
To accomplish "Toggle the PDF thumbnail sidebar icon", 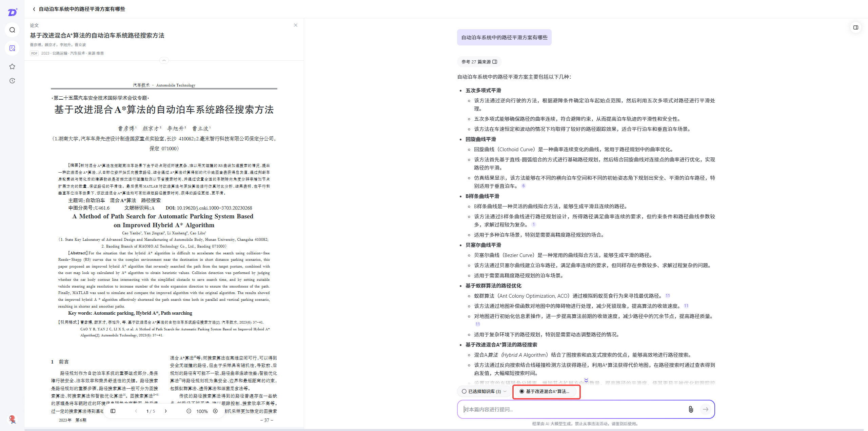I will coord(113,411).
